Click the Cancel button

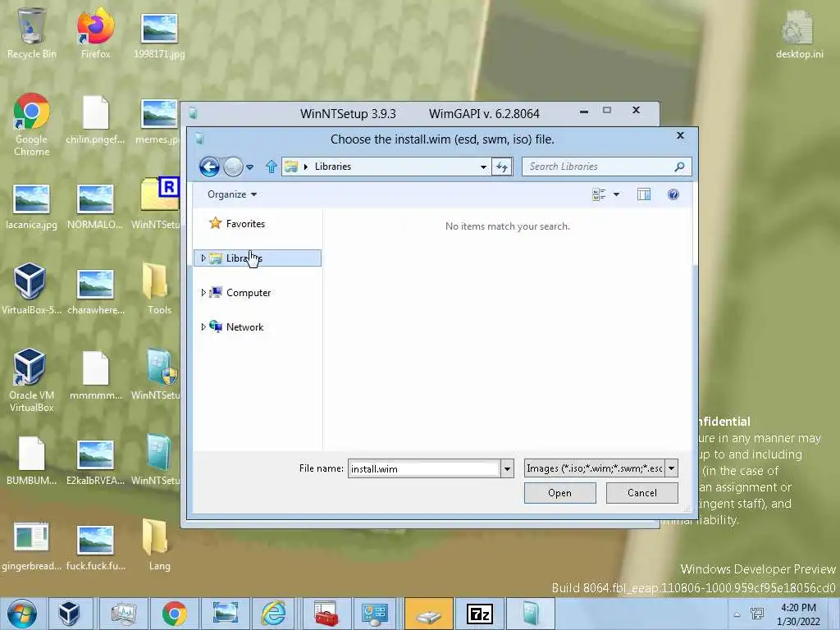(x=641, y=493)
